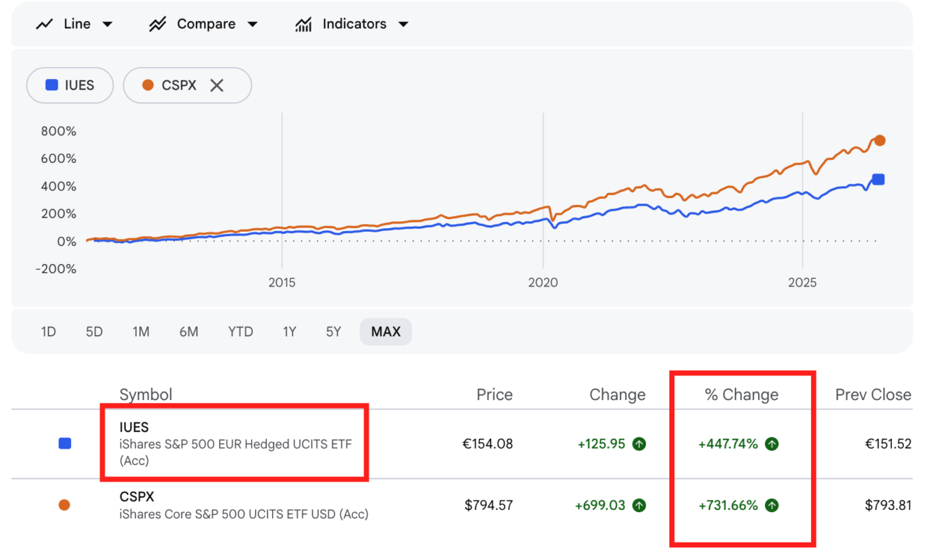930x560 pixels.
Task: Click the orange CSPX endpoint marker on chart
Action: tap(879, 141)
